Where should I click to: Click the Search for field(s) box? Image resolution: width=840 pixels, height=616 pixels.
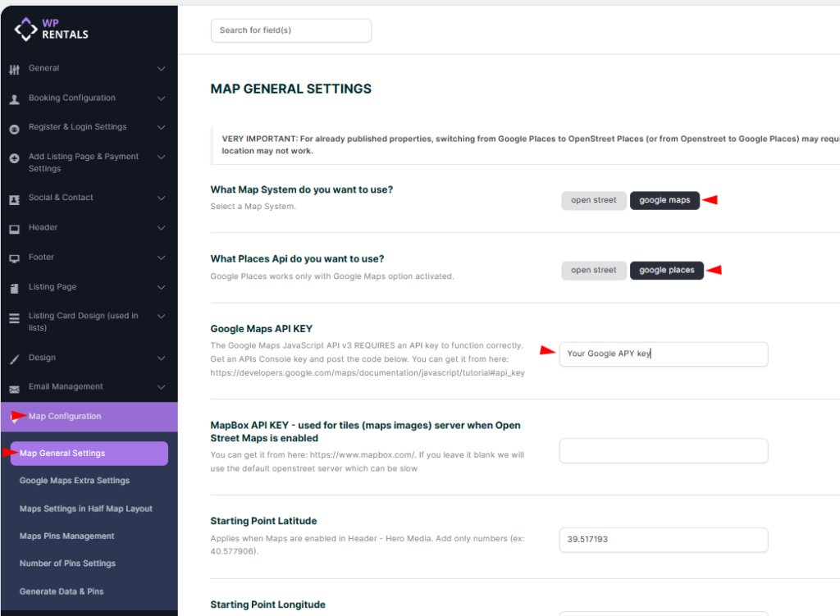(x=291, y=30)
